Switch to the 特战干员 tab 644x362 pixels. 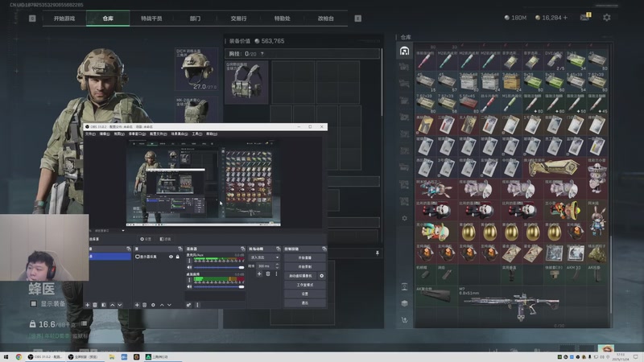pos(151,19)
